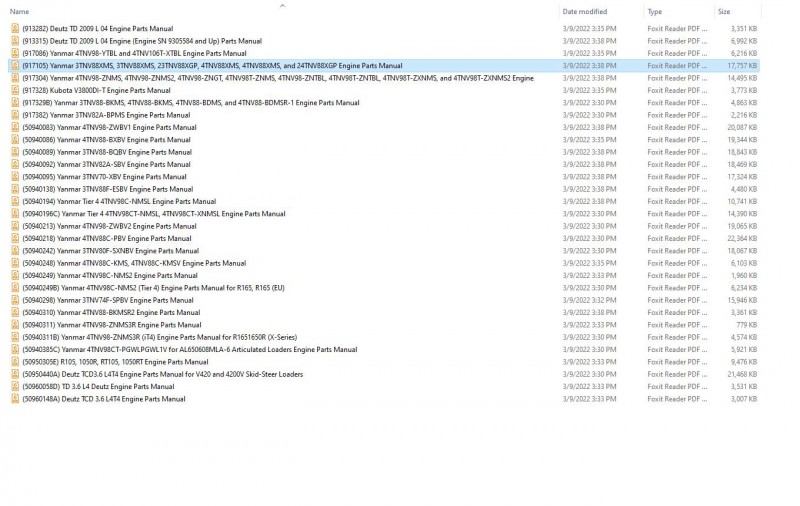Sort files by Size column header
The image size is (800, 506).
tap(724, 11)
